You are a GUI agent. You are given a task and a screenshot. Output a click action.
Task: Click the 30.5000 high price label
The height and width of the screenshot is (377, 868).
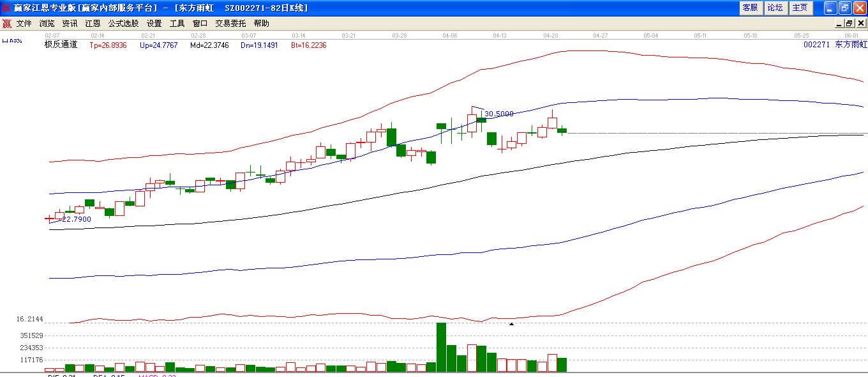click(499, 114)
